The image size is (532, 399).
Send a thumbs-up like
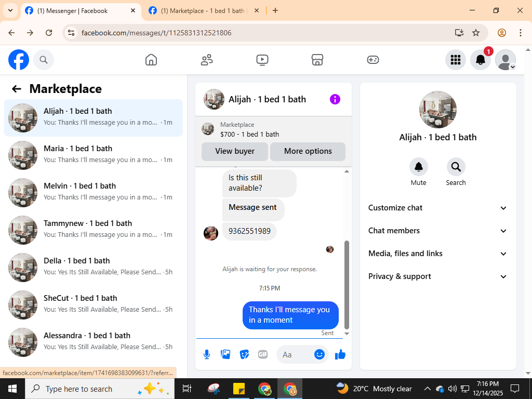[x=340, y=354]
